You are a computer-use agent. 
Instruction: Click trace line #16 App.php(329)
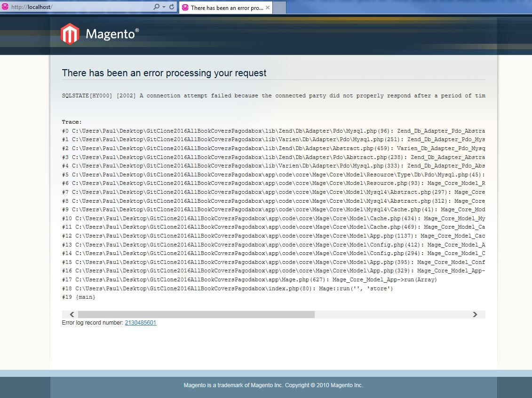coord(273,271)
